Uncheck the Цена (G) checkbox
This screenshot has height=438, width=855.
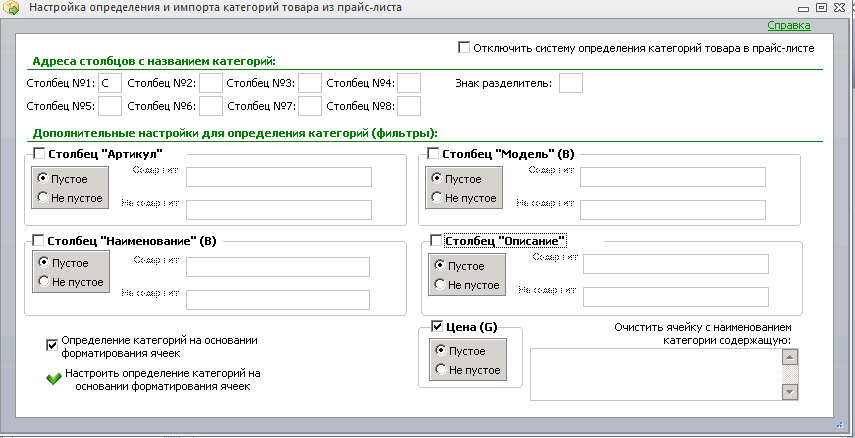click(x=437, y=327)
